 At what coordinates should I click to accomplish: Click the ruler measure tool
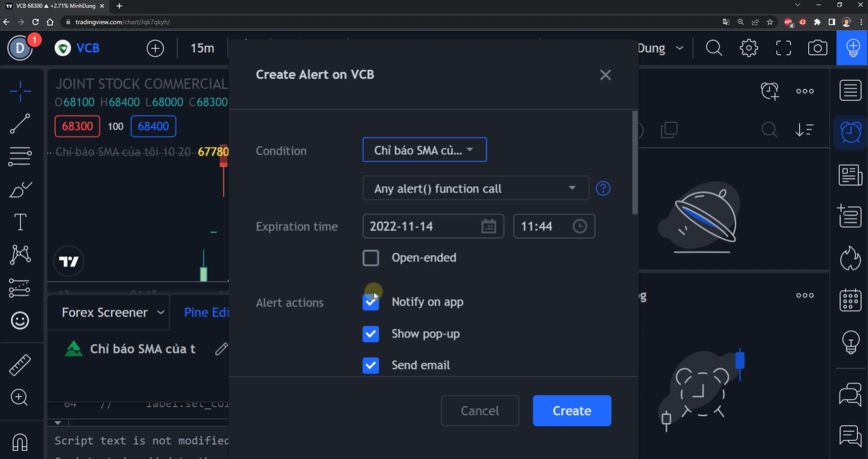click(x=20, y=364)
